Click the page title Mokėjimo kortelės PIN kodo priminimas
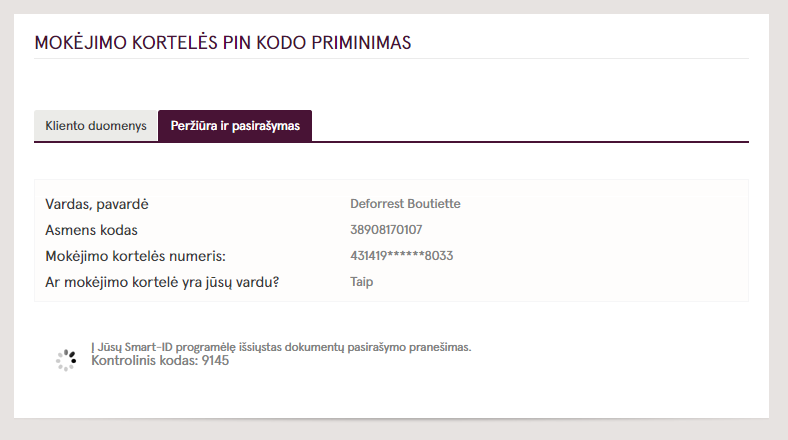The height and width of the screenshot is (440, 788). point(223,43)
